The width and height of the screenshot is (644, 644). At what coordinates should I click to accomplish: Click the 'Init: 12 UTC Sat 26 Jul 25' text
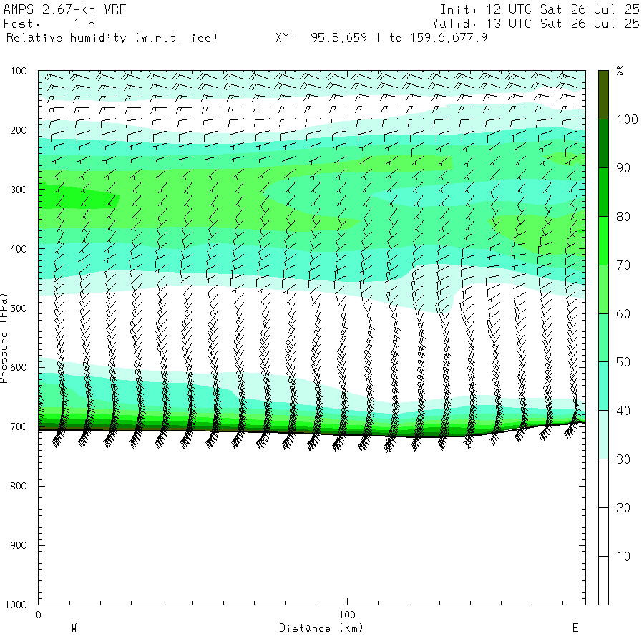pyautogui.click(x=540, y=9)
